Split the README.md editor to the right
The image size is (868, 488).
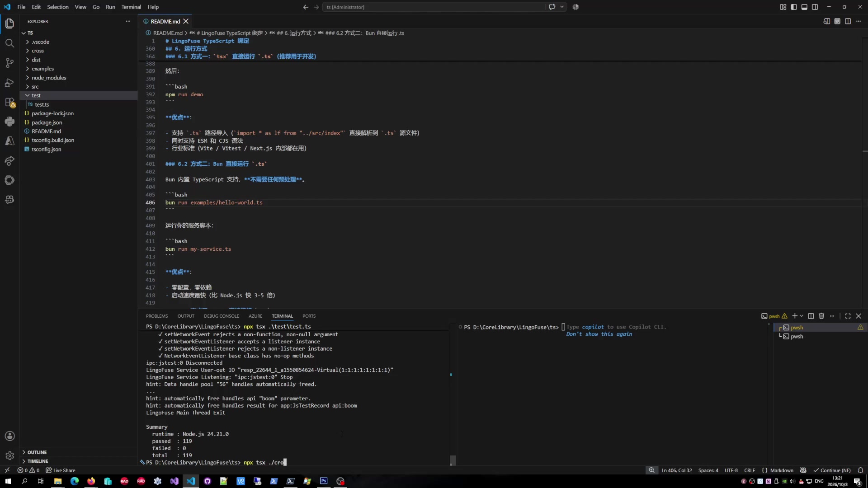pyautogui.click(x=848, y=21)
